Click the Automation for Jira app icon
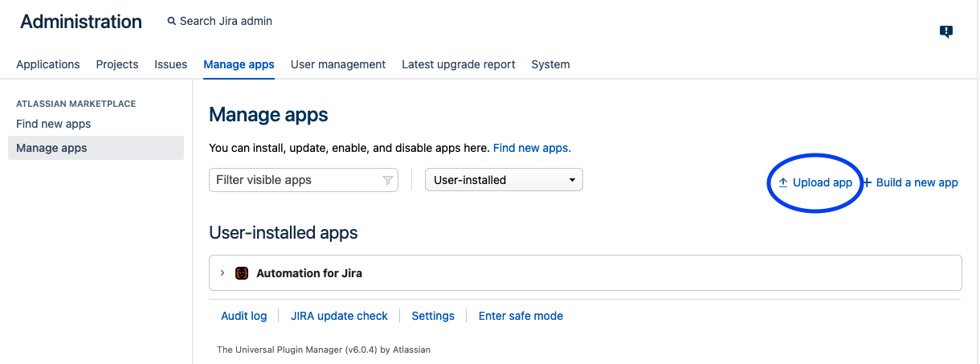 pos(242,273)
